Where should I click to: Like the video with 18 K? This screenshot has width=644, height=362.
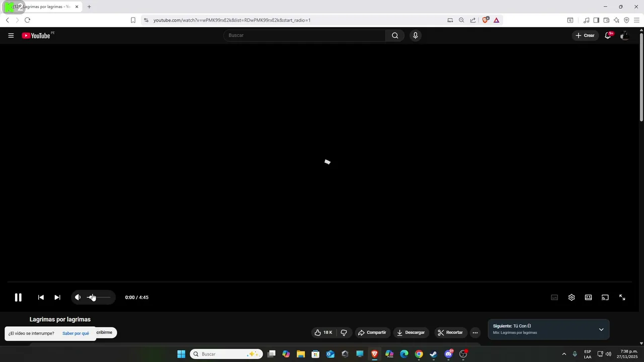pos(324,332)
